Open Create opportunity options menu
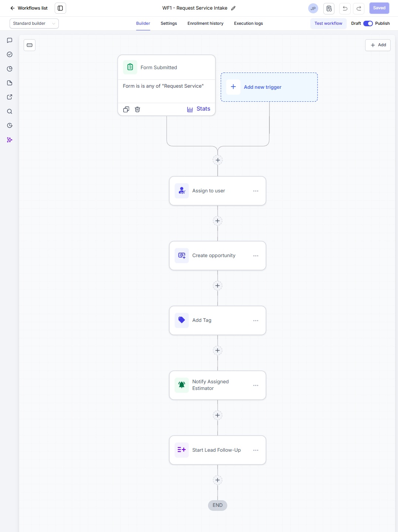The height and width of the screenshot is (532, 398). click(x=256, y=256)
